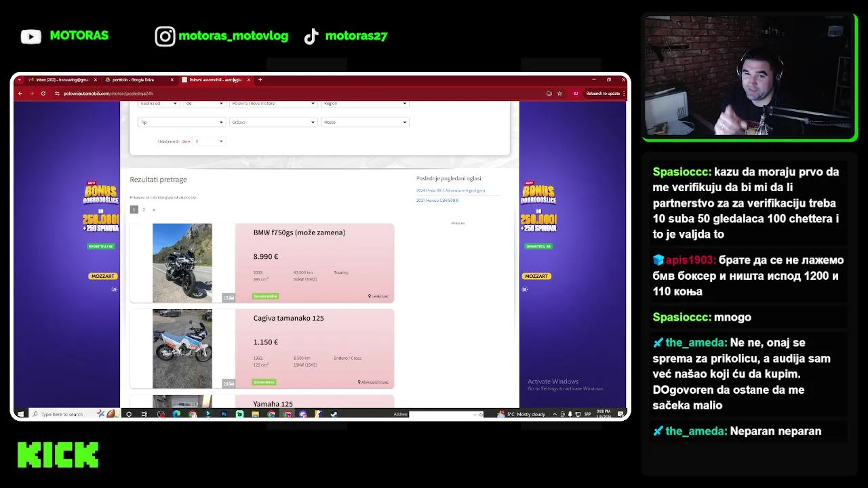Open the Region dropdown
Viewport: 868px width, 488px height.
point(365,104)
